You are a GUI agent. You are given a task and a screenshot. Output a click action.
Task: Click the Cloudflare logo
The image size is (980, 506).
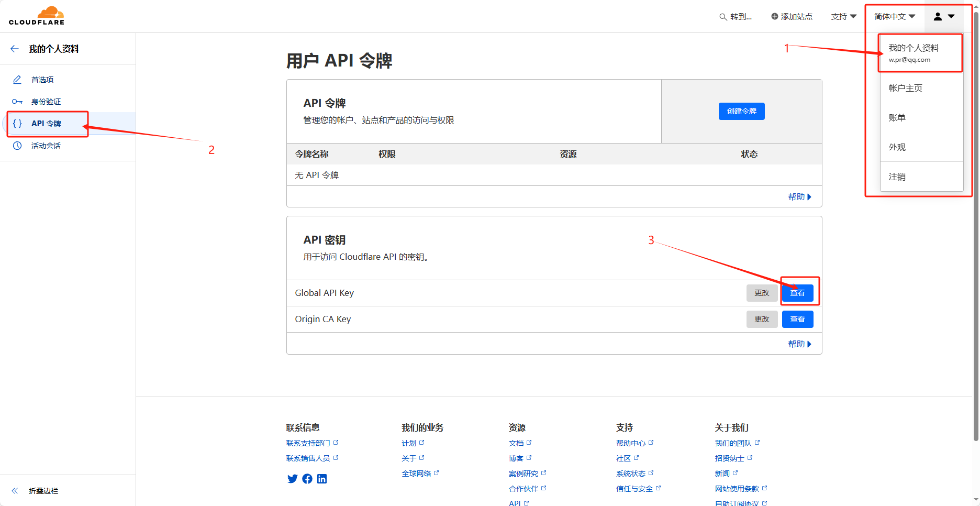point(37,16)
